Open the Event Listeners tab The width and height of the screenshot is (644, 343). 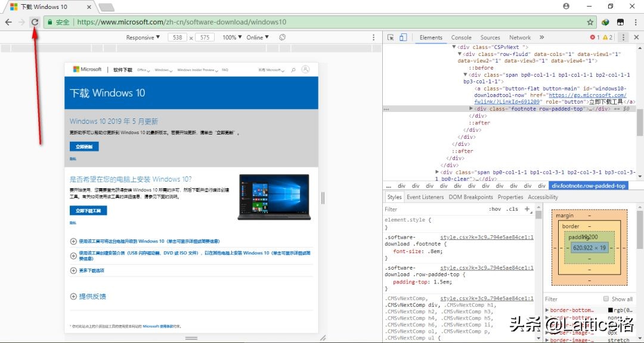click(425, 197)
